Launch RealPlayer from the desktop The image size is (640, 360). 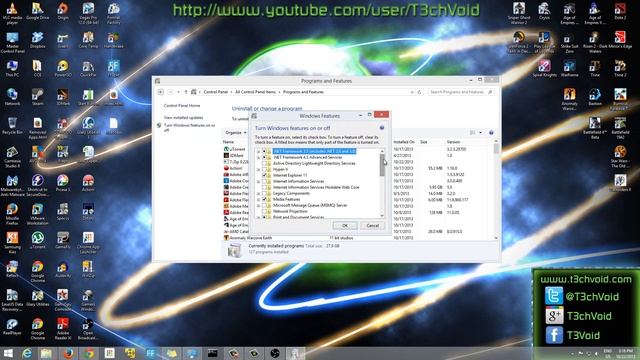tap(12, 327)
